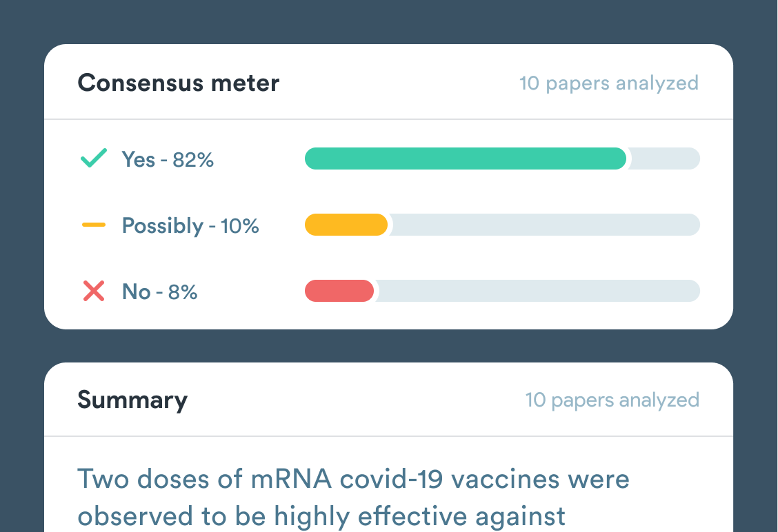Screen dimensions: 778x532
Task: Click the summary text about mRNA covid-19 vaccines
Action: coord(353,496)
